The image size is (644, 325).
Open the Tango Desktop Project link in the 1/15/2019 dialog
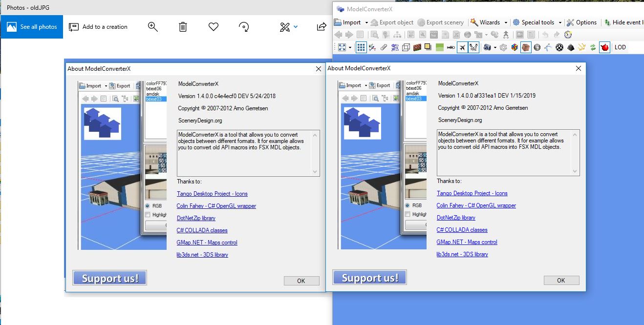pos(472,193)
